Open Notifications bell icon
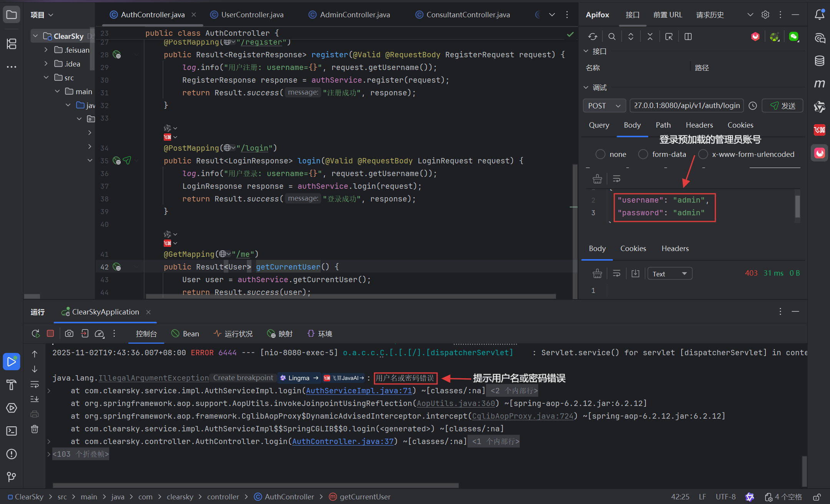The image size is (830, 504). (x=820, y=15)
